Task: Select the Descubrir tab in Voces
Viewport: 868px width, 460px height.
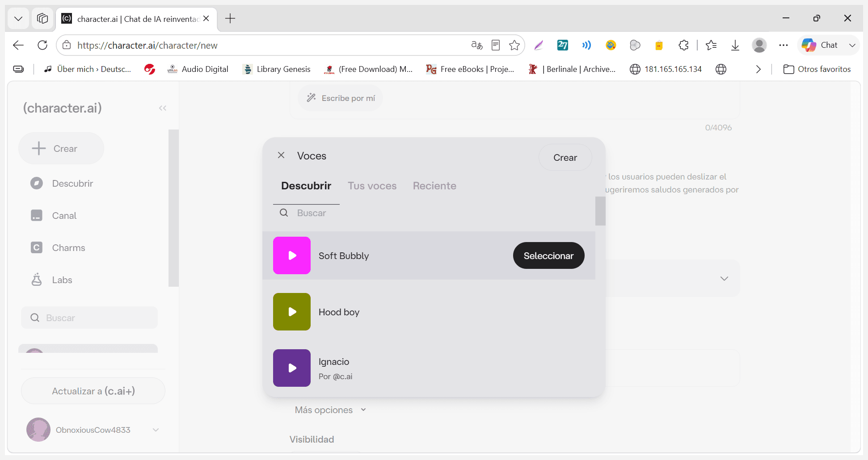Action: 306,186
